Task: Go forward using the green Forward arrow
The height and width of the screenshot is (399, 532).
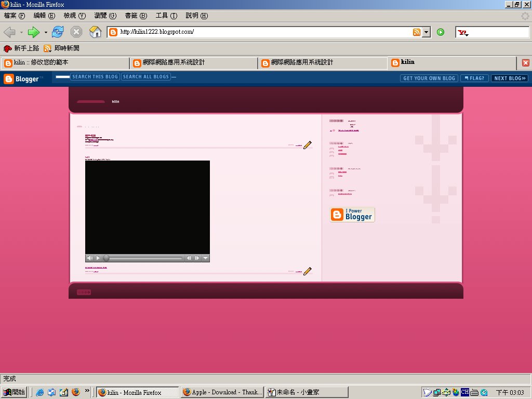Action: pyautogui.click(x=33, y=32)
